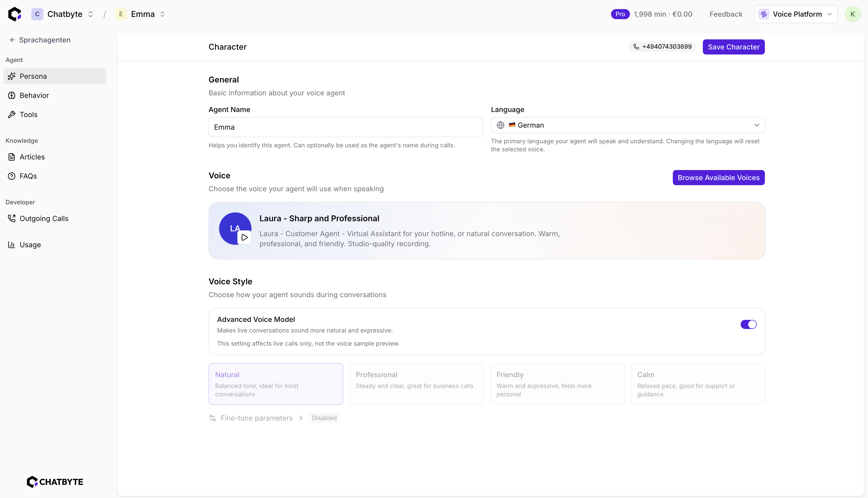Open the Tools section in the sidebar
Screen dimensions: 868x498
[x=29, y=115]
